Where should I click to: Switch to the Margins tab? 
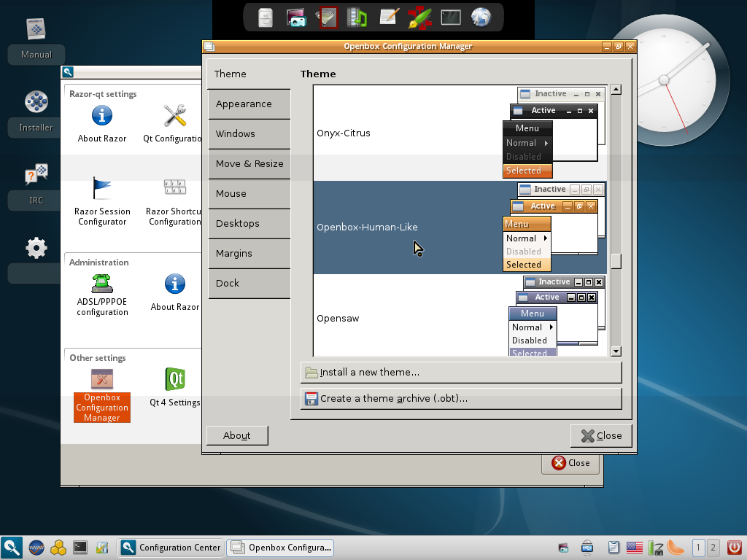click(249, 253)
